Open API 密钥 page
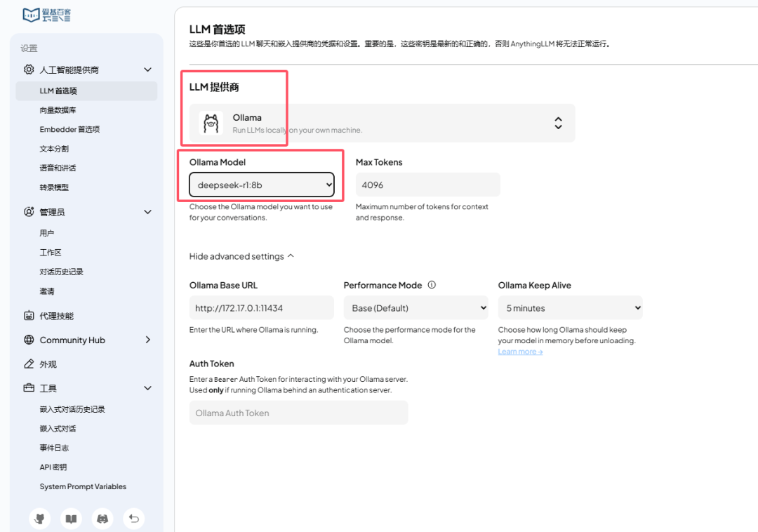This screenshot has width=758, height=532. (53, 467)
